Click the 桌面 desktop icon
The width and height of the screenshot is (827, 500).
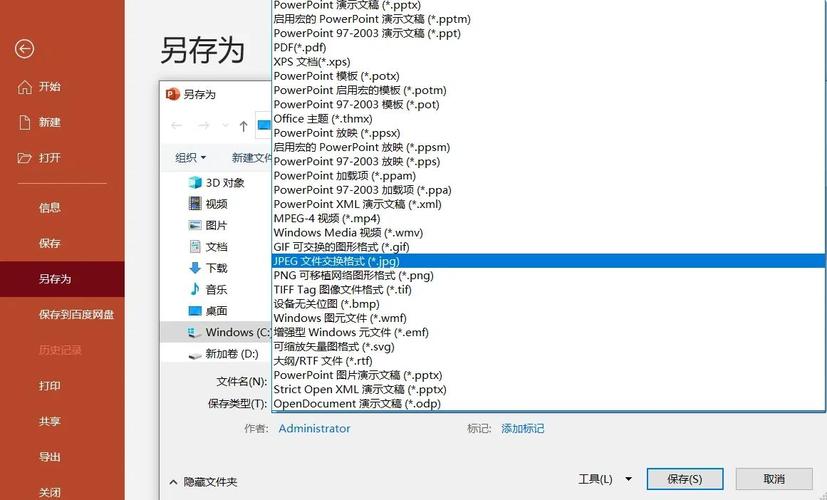pos(195,311)
